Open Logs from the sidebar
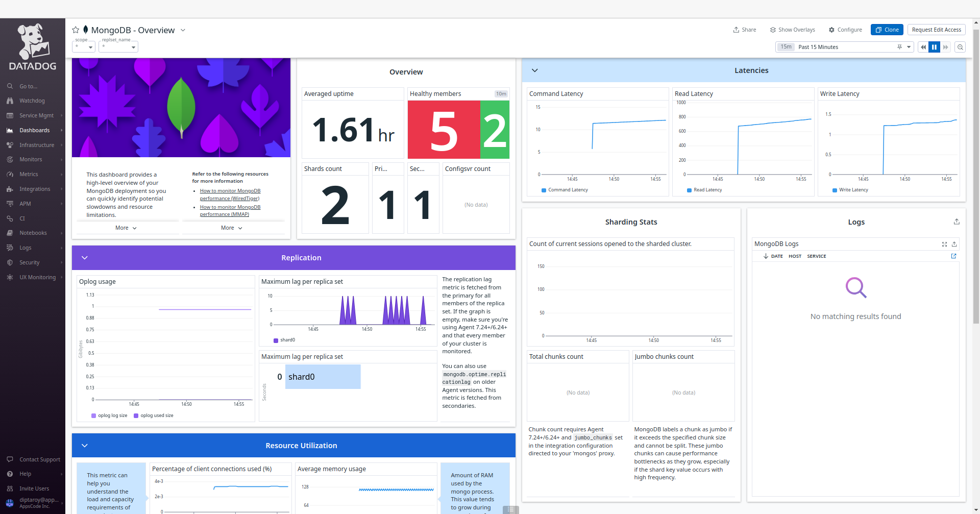The height and width of the screenshot is (514, 980). click(x=25, y=248)
